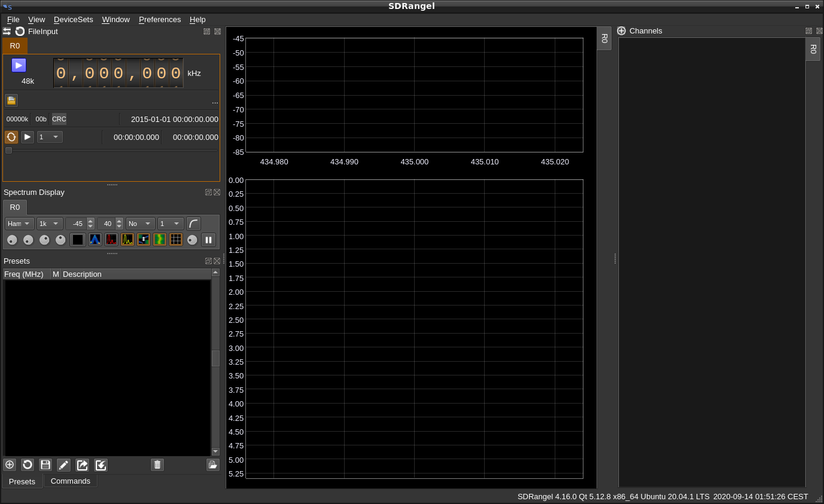Edit preset with the pencil icon

63,465
